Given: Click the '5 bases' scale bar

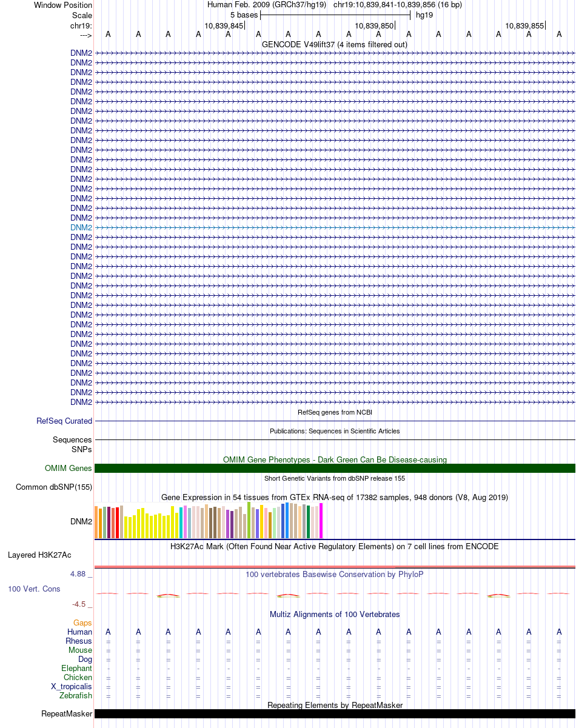Looking at the screenshot, I should (335, 15).
